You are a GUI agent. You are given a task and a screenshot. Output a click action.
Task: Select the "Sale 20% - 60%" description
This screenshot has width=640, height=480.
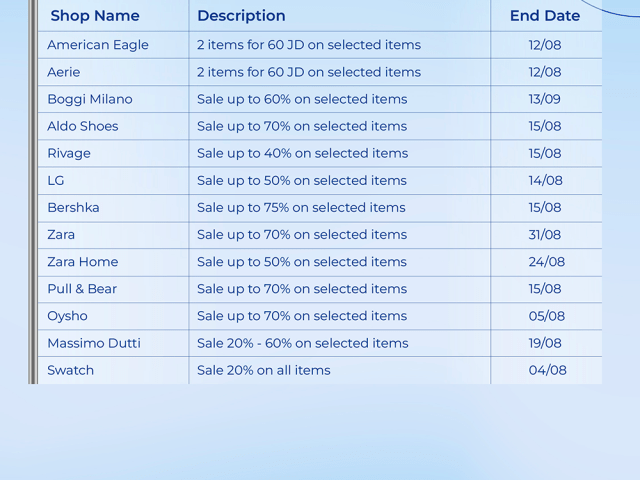point(303,342)
